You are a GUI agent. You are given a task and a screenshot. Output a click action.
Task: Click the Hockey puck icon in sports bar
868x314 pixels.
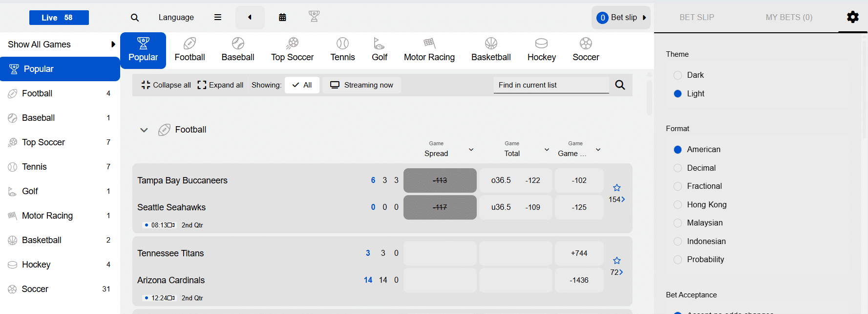click(542, 44)
